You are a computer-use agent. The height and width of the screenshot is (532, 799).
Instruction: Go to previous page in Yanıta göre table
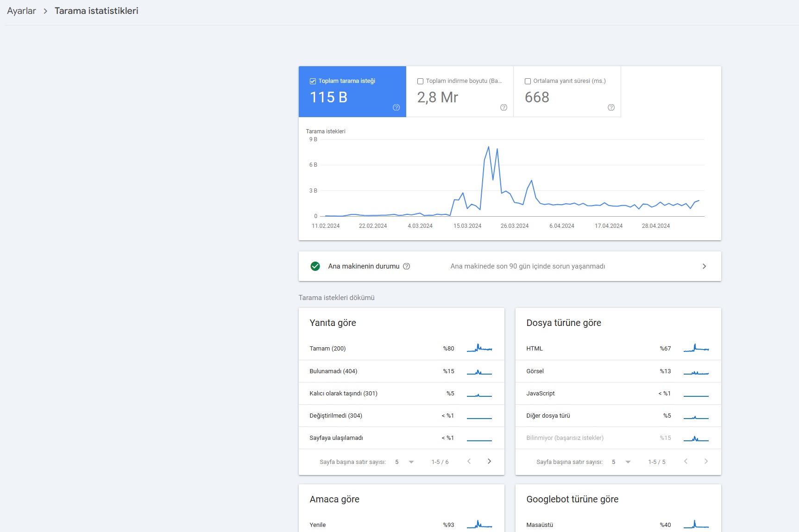click(469, 461)
